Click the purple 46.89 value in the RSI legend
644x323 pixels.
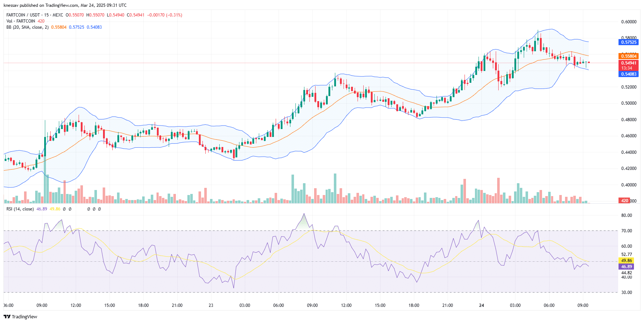(x=42, y=209)
